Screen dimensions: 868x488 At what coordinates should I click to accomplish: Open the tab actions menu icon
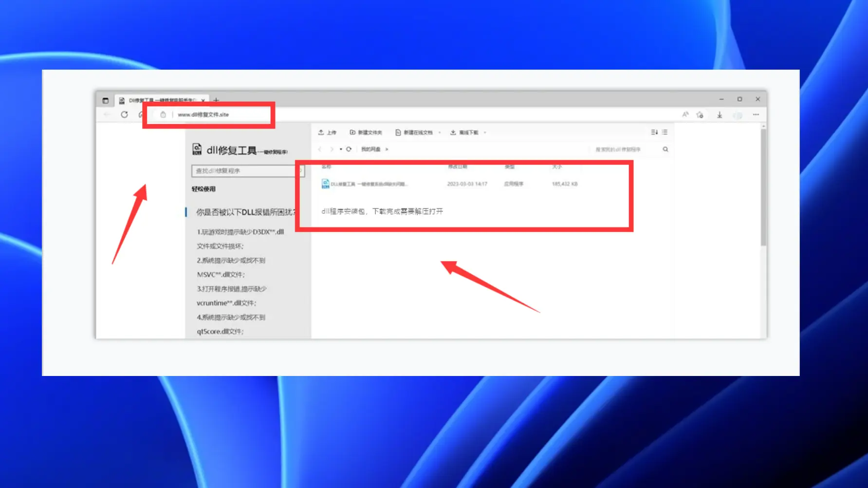click(106, 100)
